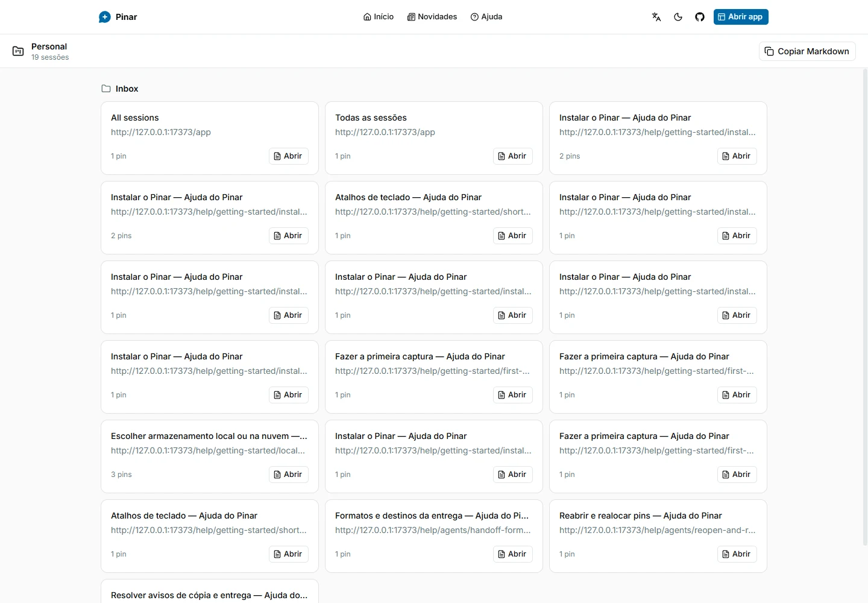Select the Todas as sessões card title
The width and height of the screenshot is (868, 603).
[371, 118]
